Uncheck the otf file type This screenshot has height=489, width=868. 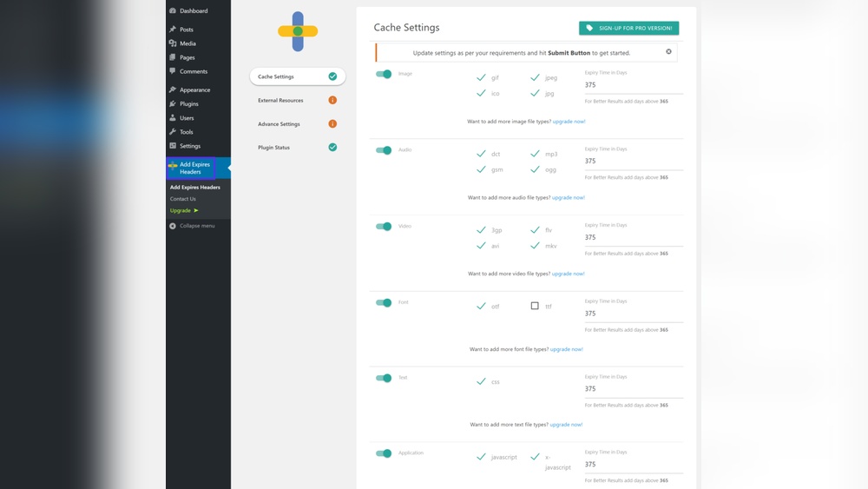481,307
